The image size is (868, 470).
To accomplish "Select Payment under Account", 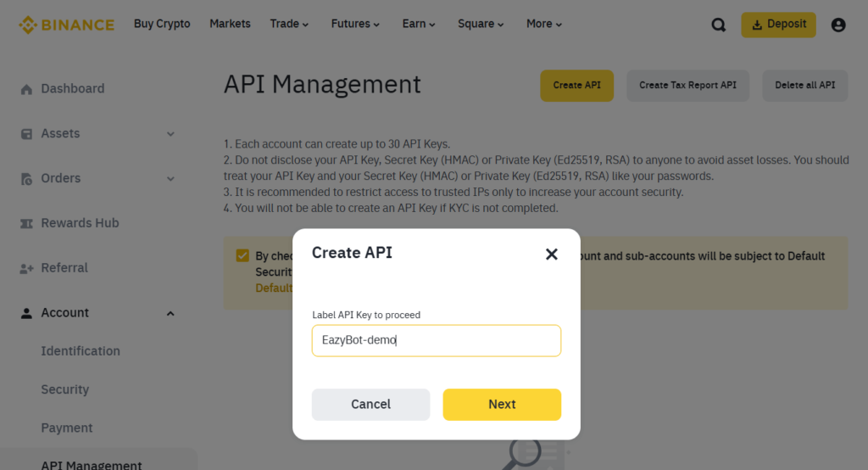I will coord(66,428).
